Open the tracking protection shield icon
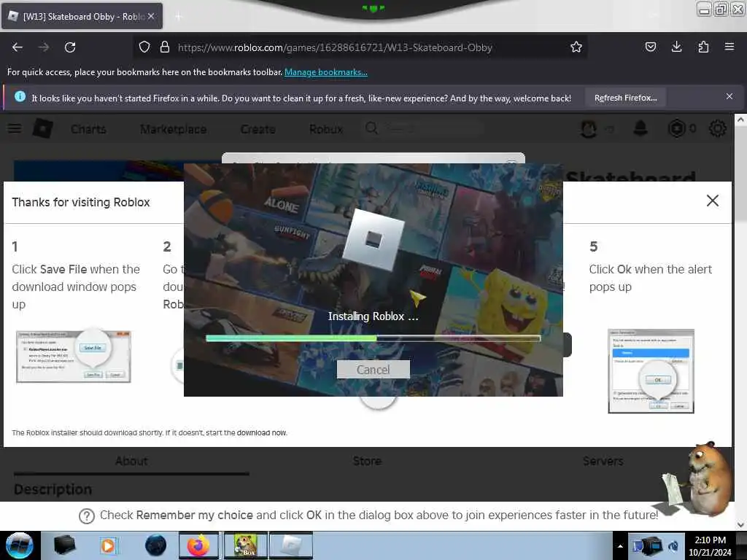This screenshot has width=747, height=560. [x=144, y=47]
